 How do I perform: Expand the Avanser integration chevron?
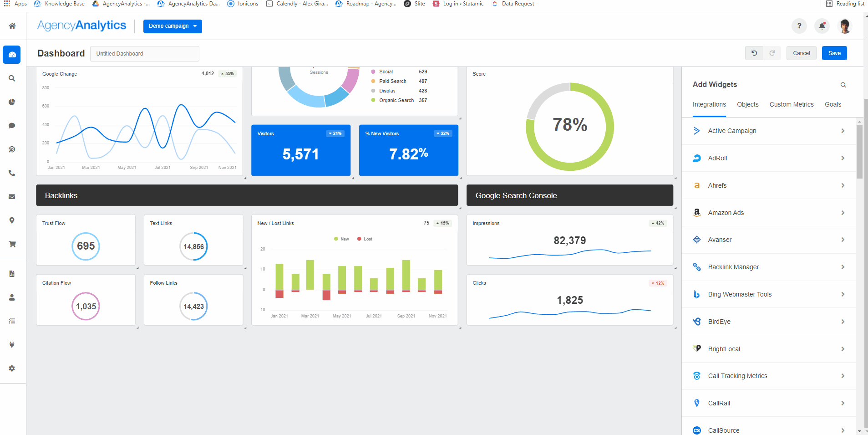(x=843, y=240)
